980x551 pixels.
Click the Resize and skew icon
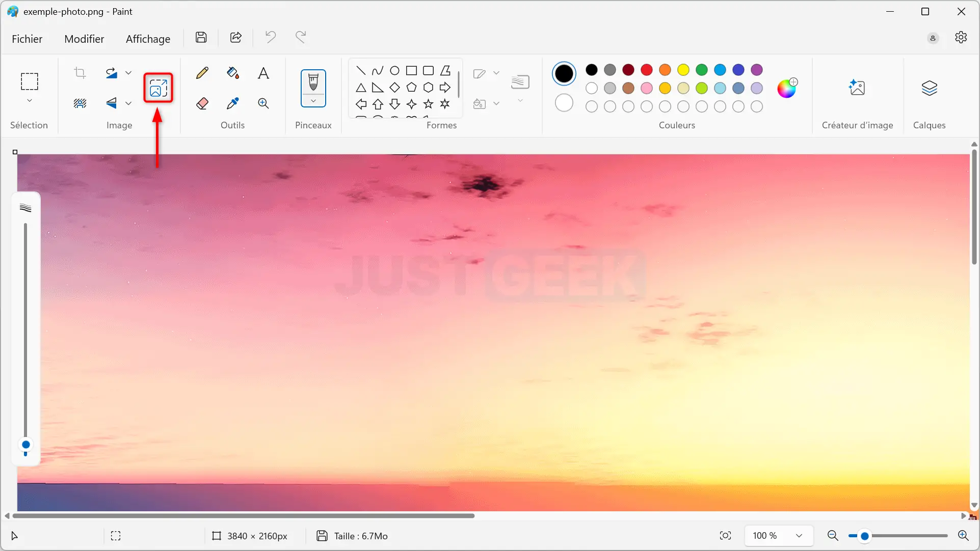point(158,88)
